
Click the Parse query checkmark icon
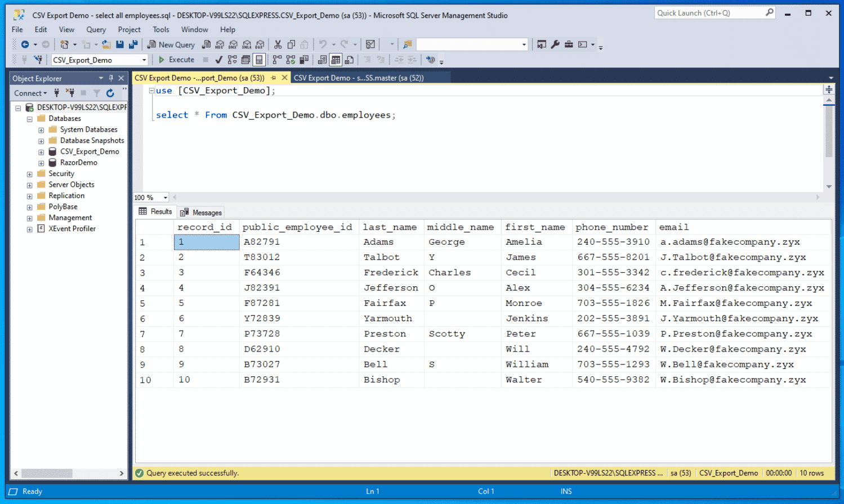[x=218, y=60]
